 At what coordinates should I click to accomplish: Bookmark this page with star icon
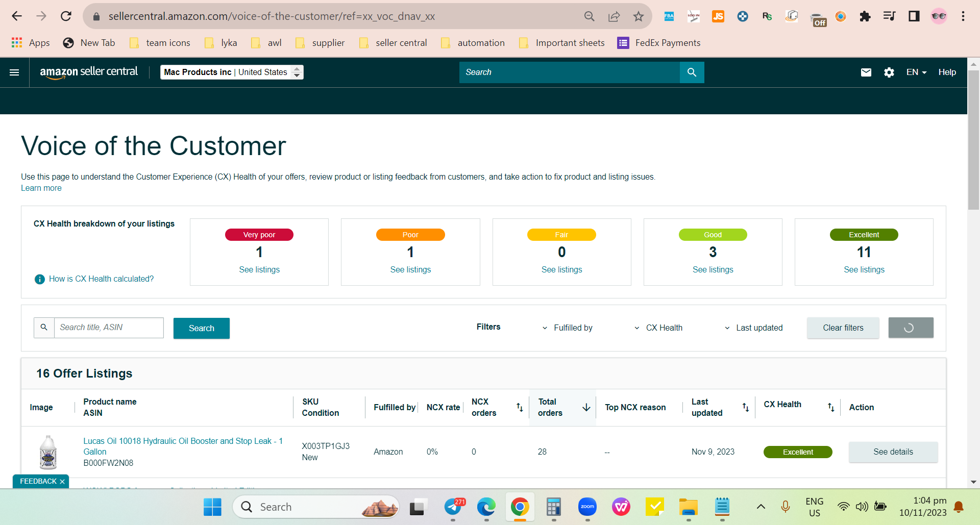(639, 16)
